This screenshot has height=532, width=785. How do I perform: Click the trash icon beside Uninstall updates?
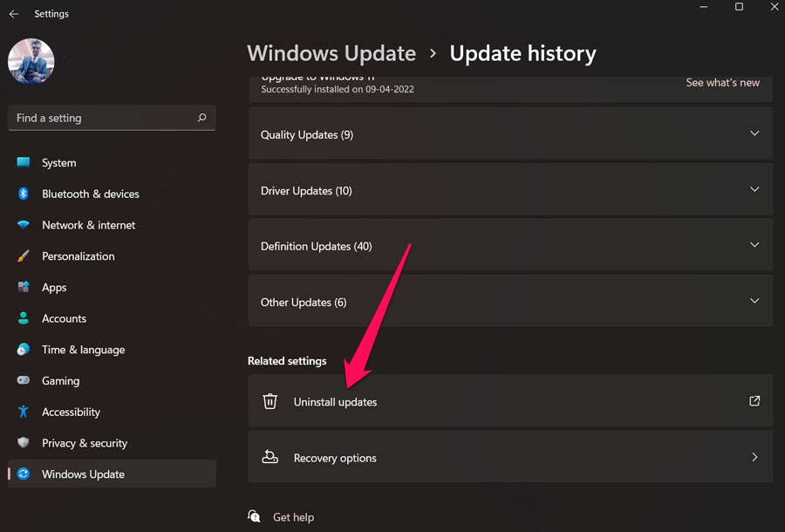click(270, 401)
